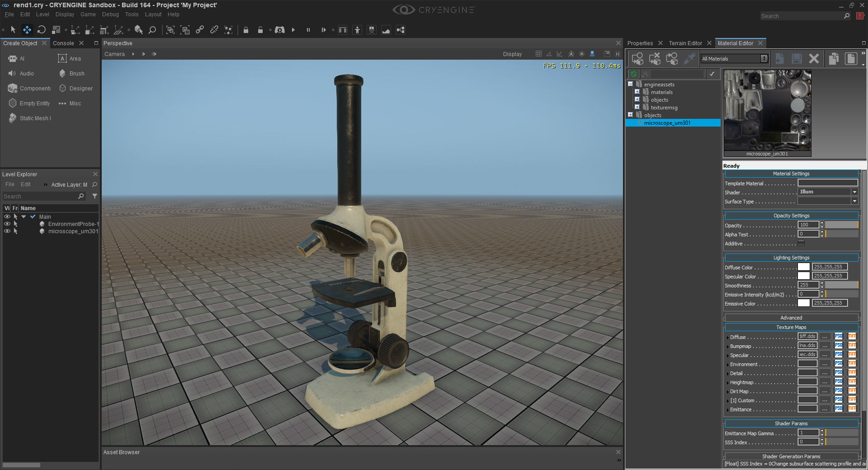The image size is (868, 470).
Task: Collapse the Main layer in Level Explorer
Action: pyautogui.click(x=24, y=216)
